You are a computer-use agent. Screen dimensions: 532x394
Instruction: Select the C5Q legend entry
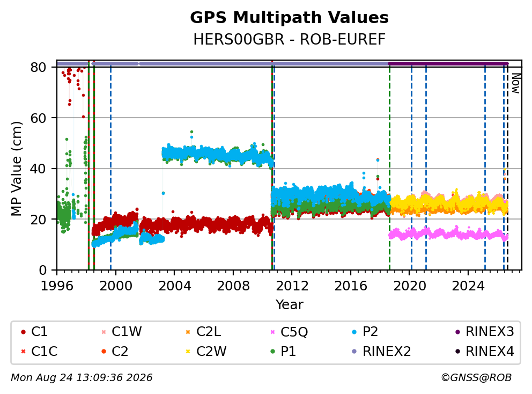pyautogui.click(x=290, y=332)
